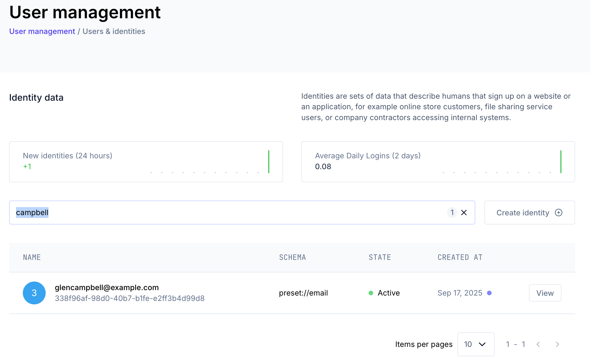Go to previous page arrow
The width and height of the screenshot is (590, 364).
click(x=538, y=344)
